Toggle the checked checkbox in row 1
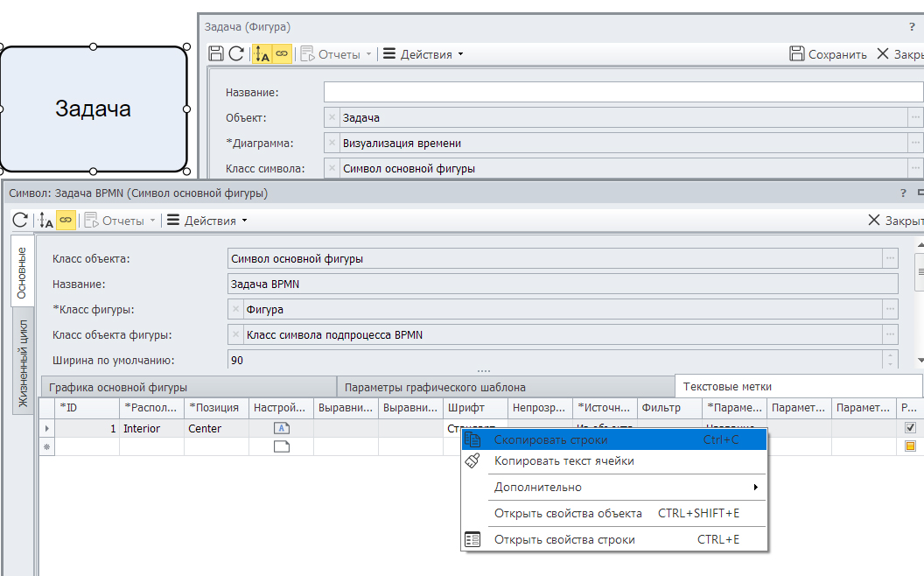Screen dimensions: 924x576 point(910,428)
